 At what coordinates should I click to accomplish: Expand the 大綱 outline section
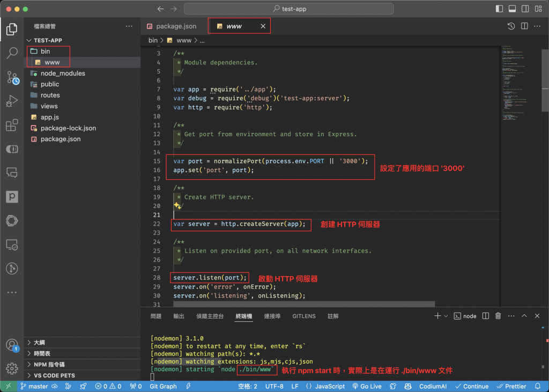coord(82,343)
